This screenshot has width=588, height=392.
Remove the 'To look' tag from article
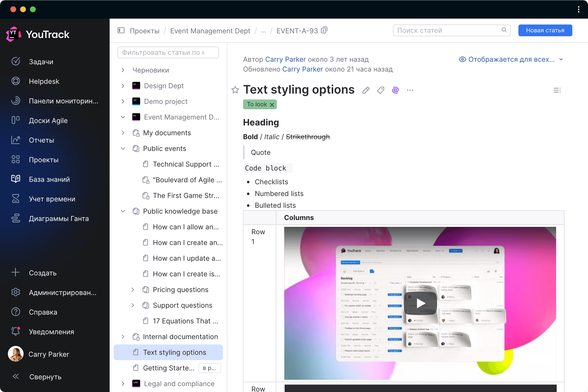tap(272, 104)
